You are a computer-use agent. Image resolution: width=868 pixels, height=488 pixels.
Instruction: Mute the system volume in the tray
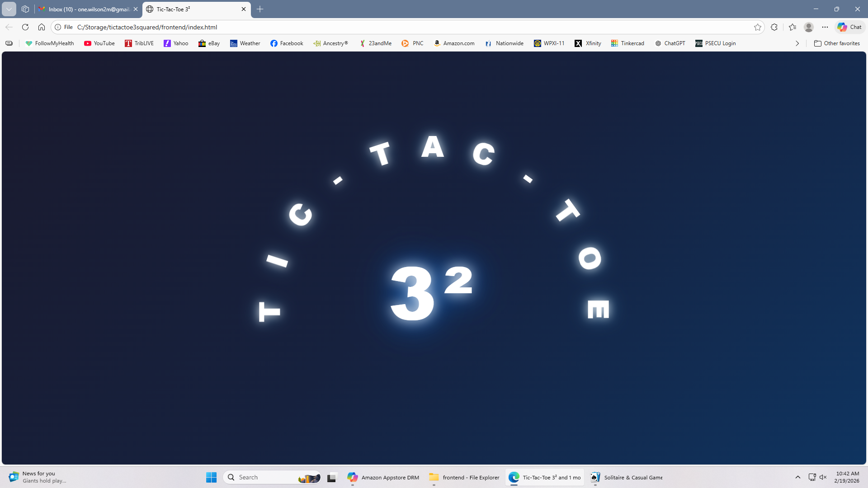pyautogui.click(x=822, y=477)
